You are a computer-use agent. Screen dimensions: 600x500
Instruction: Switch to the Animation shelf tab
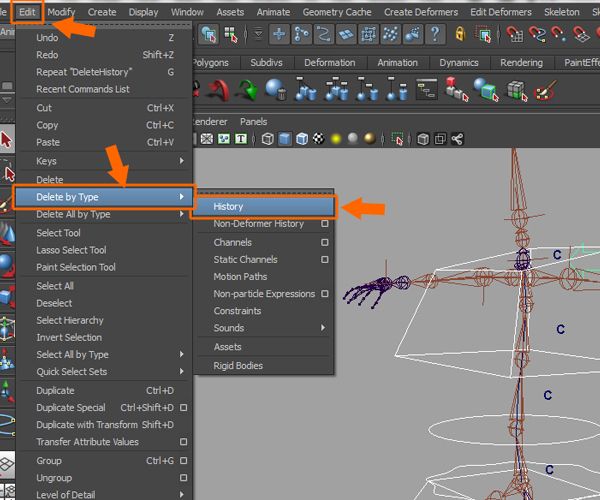pos(398,63)
